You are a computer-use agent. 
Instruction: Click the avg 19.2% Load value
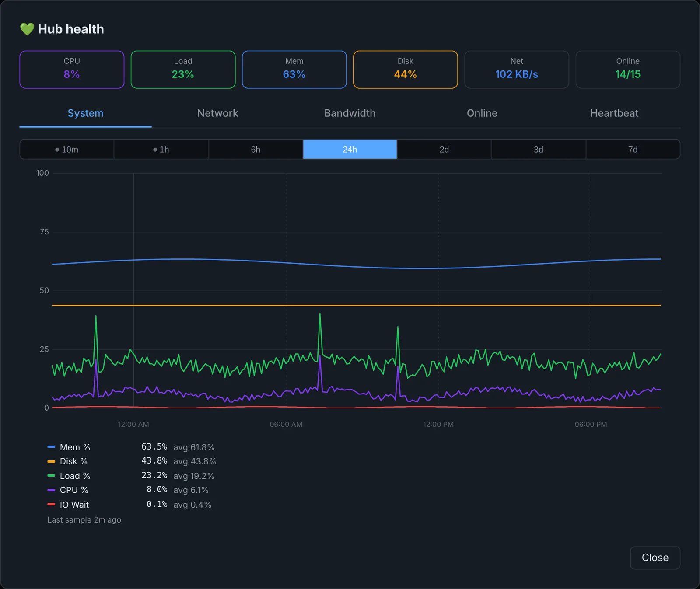[194, 476]
